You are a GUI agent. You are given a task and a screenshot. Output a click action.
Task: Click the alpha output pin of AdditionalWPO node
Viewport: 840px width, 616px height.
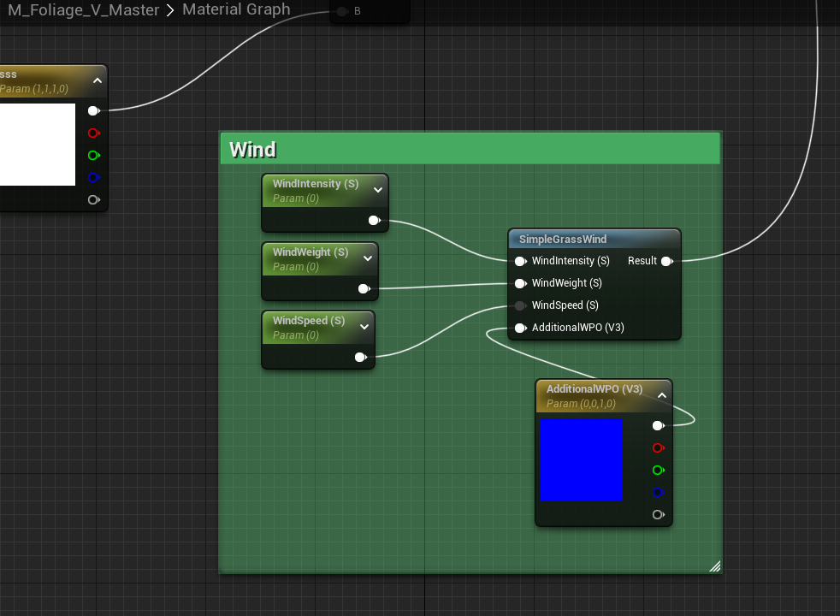658,514
